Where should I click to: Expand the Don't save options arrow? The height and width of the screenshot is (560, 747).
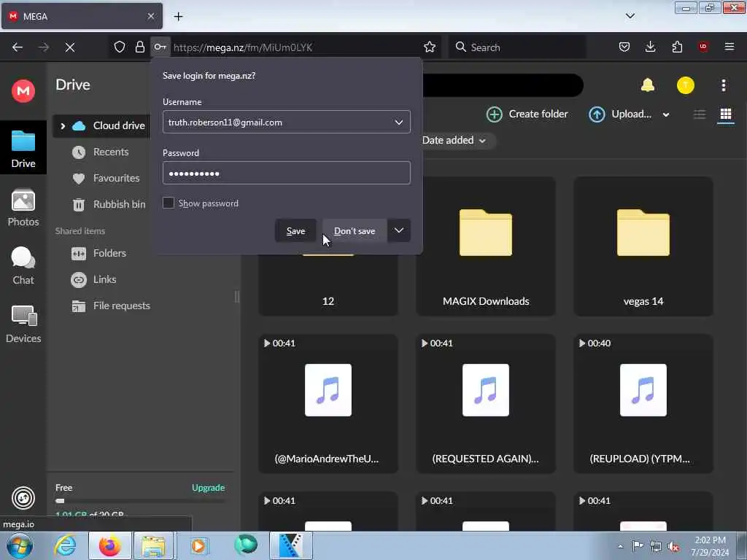tap(399, 230)
